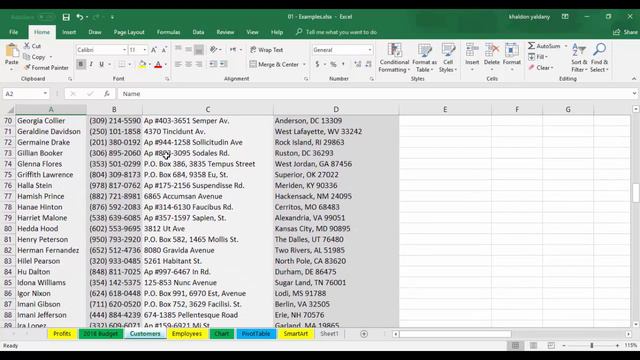Open the File tab
Image resolution: width=640 pixels, height=360 pixels.
[13, 32]
